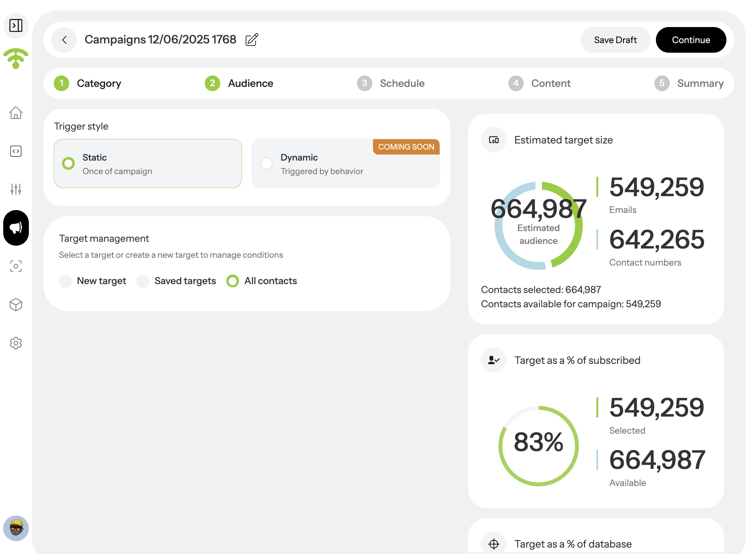Jump to the Schedule step
756x554 pixels.
tap(391, 83)
